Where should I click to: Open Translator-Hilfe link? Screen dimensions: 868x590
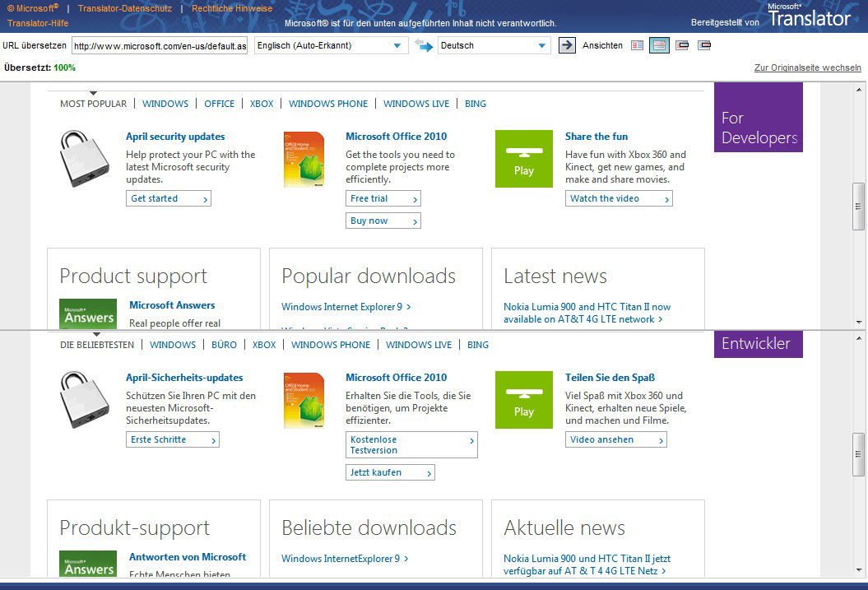click(38, 23)
